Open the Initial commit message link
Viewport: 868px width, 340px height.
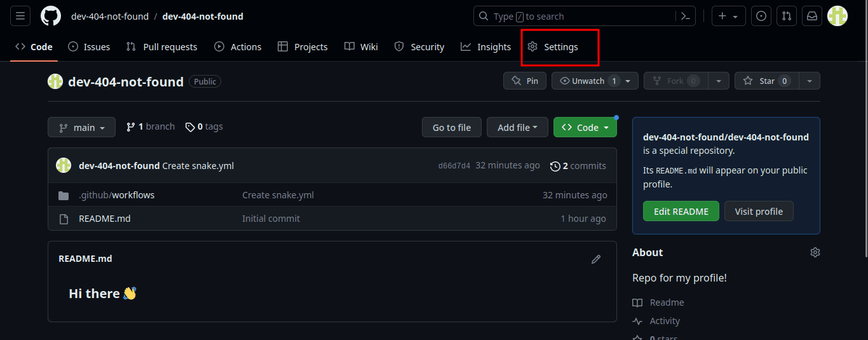coord(271,219)
